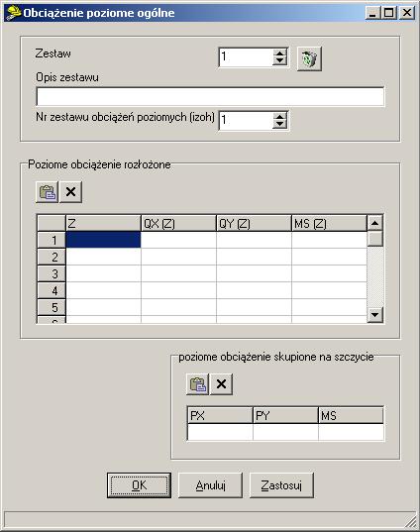
Task: Click delete X icon above PX table
Action: coord(221,384)
